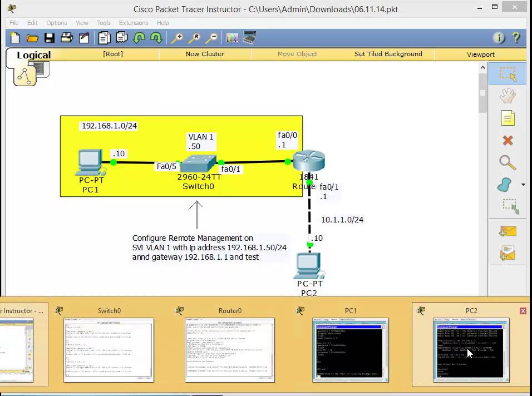Click the 192.168.1.0/24 network label

coord(109,126)
